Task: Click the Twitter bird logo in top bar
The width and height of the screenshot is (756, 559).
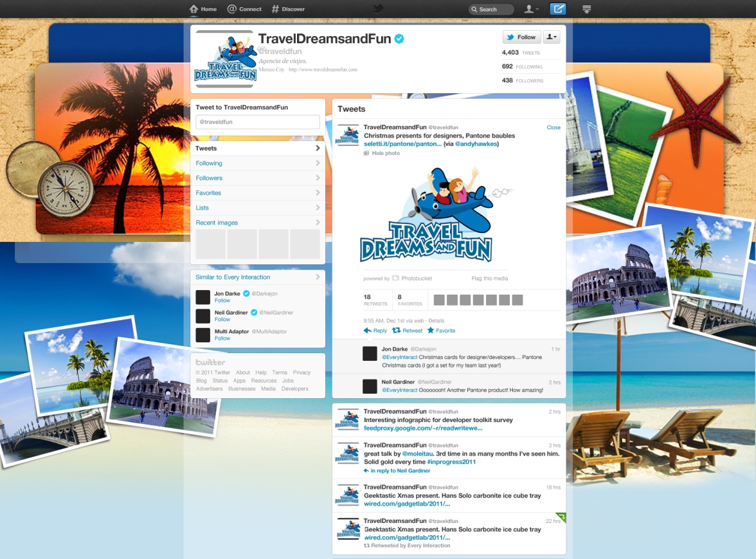Action: pyautogui.click(x=378, y=9)
